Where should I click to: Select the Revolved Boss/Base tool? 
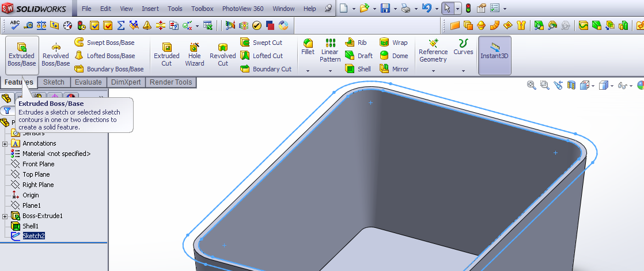coord(55,55)
